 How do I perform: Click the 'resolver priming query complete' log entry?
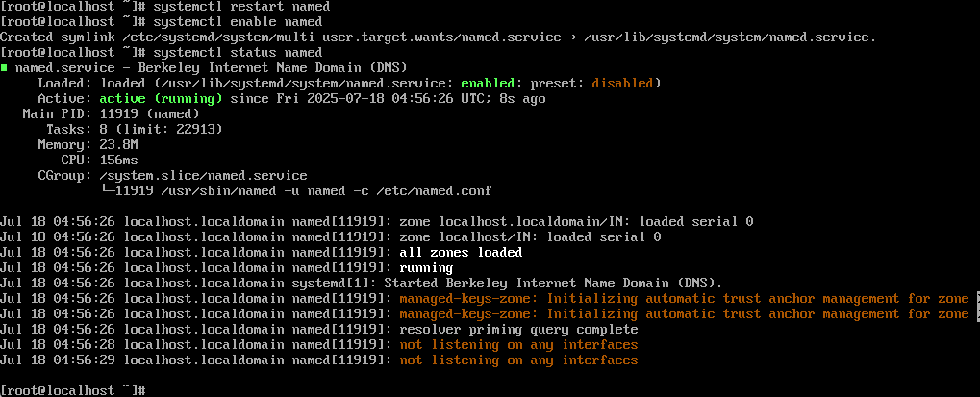click(x=518, y=330)
